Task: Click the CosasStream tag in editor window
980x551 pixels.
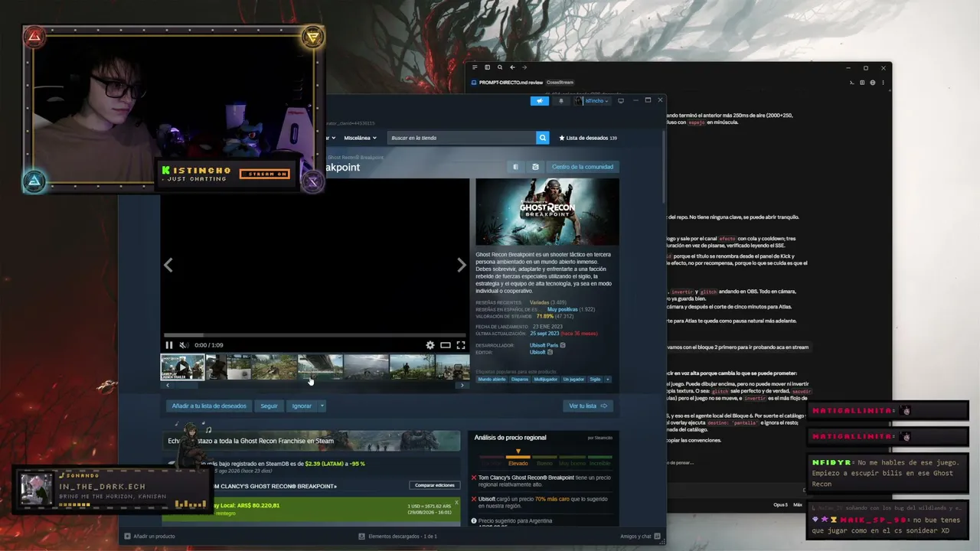Action: (x=560, y=83)
